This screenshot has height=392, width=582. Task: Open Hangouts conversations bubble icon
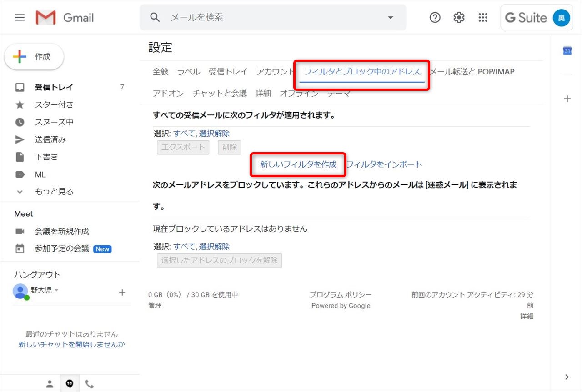70,384
